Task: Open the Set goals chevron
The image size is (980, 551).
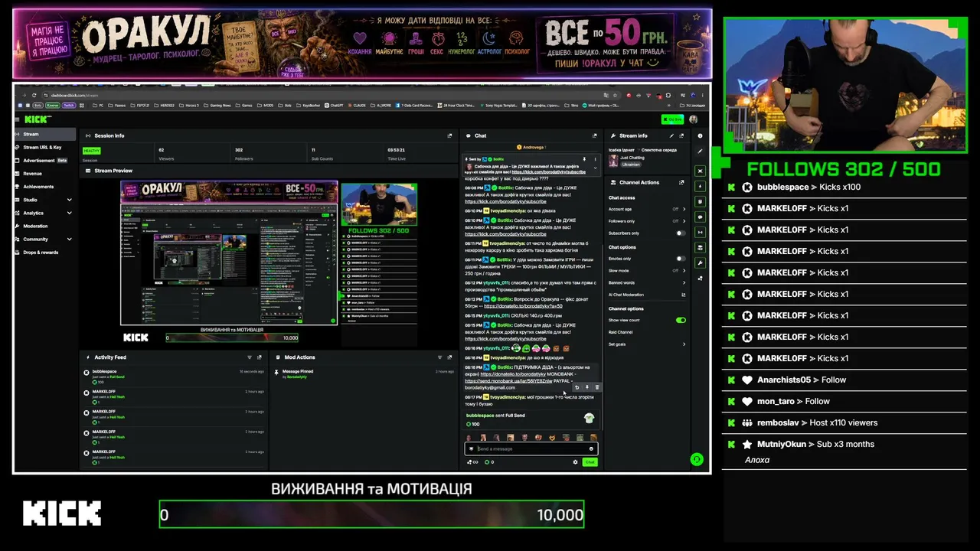Action: (684, 344)
